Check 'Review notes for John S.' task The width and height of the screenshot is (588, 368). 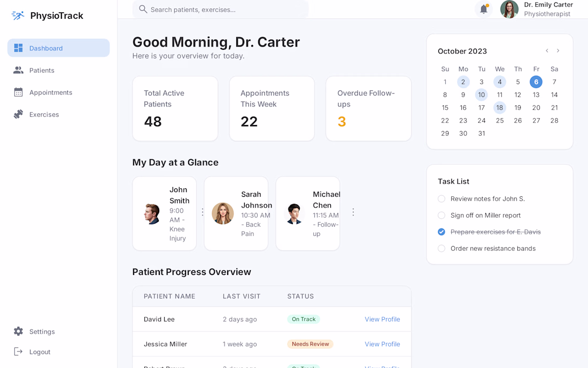[x=442, y=199]
